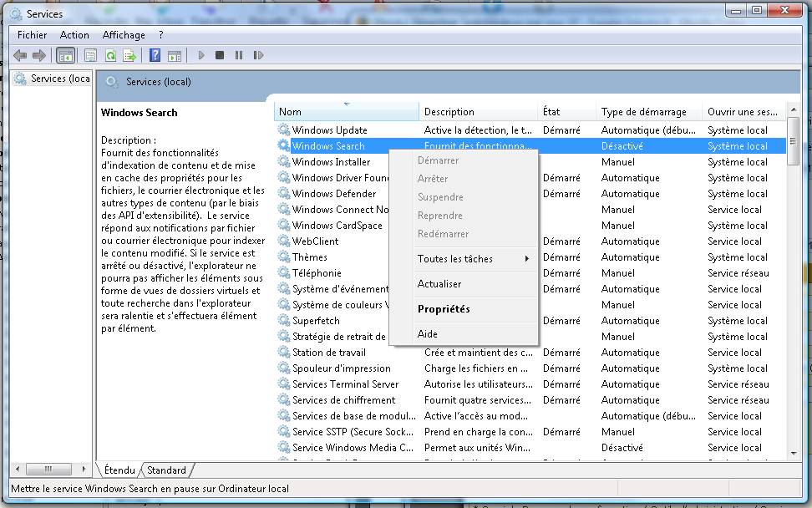Click the show console tree toolbar icon
The height and width of the screenshot is (508, 812).
pos(65,55)
